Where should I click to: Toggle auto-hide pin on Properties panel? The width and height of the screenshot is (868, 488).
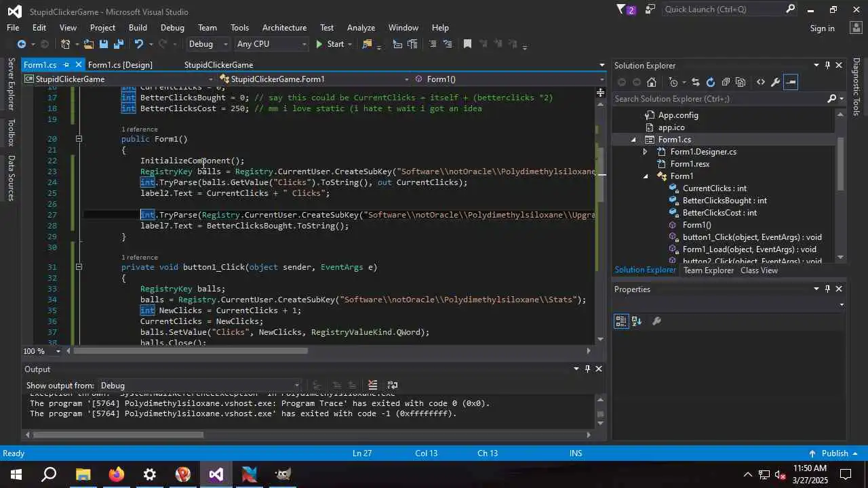point(827,289)
